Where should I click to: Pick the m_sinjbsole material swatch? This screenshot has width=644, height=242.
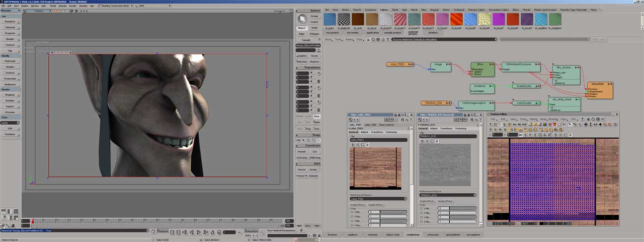344,19
